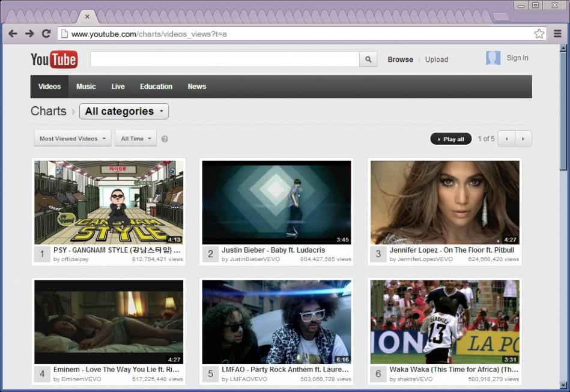
Task: Click the "812,794,421 views" count text
Action: pyautogui.click(x=157, y=259)
